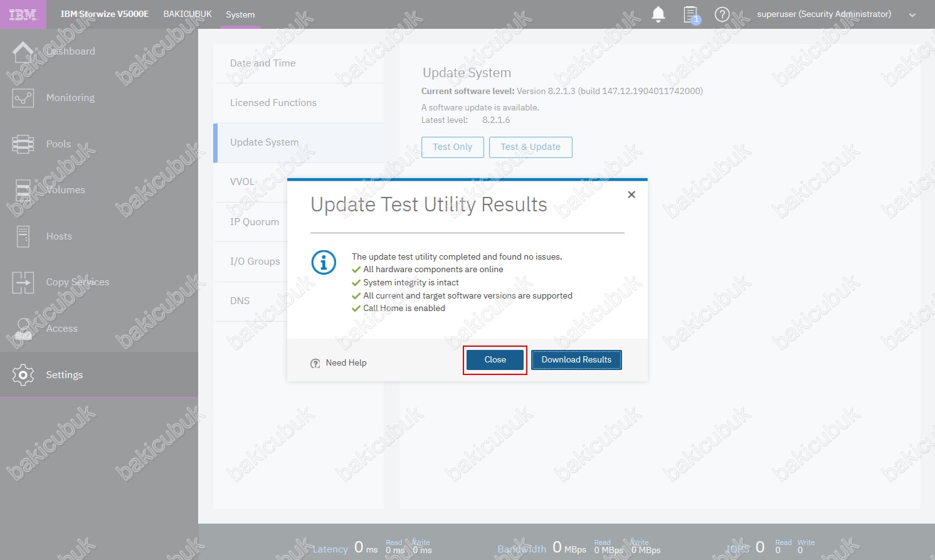Expand the superuser account dropdown arrow
The width and height of the screenshot is (935, 560).
coord(912,15)
